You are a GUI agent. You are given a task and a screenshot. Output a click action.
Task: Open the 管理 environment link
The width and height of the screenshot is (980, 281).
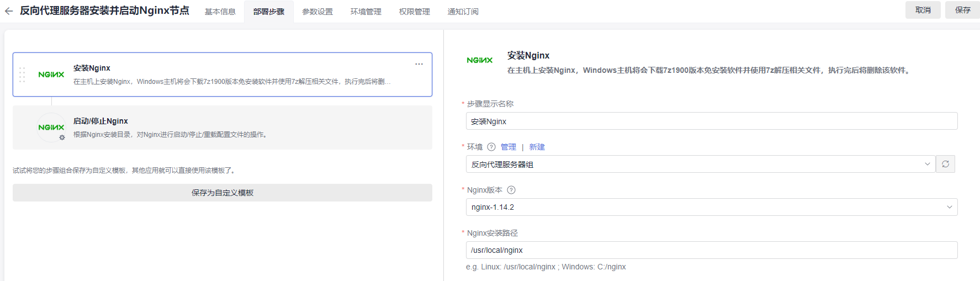[508, 147]
